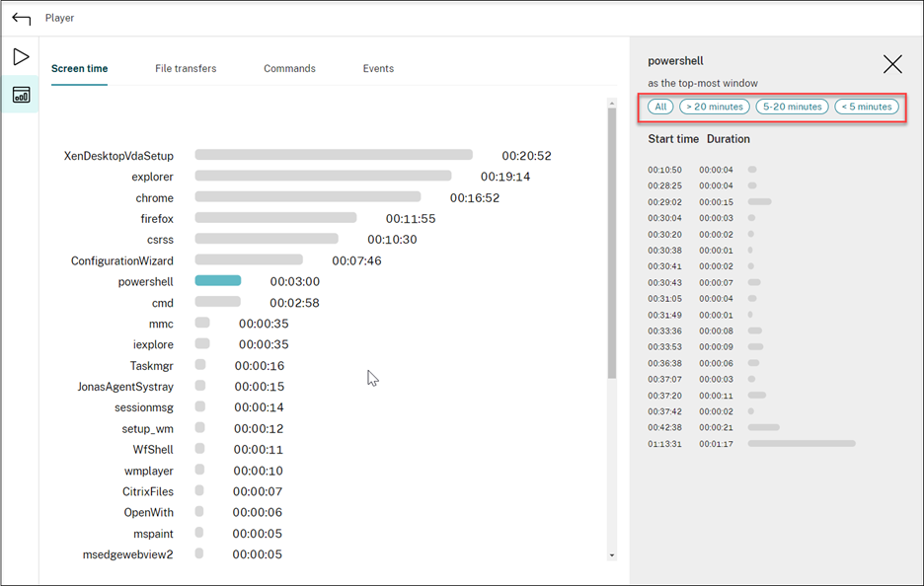
Task: Select the 00:42:38 start time entry
Action: point(664,427)
